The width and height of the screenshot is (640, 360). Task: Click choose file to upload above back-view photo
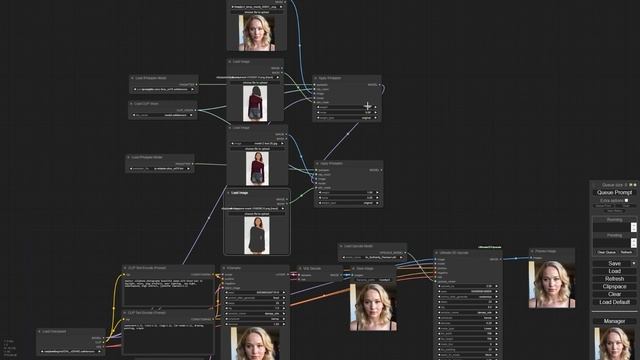256,82
